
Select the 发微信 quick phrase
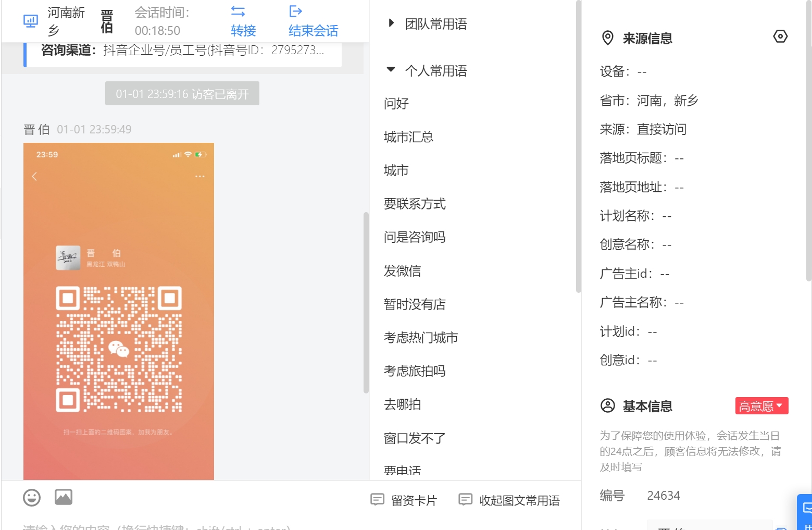pos(402,271)
